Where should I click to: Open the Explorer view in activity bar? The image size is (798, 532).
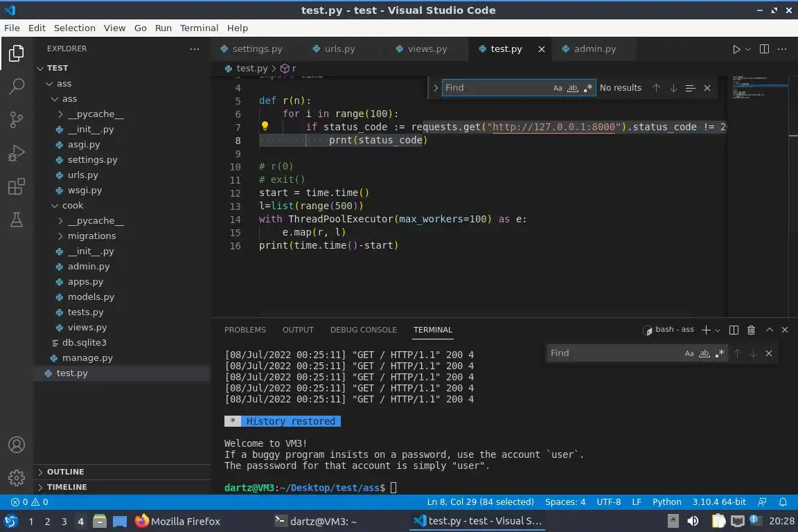tap(17, 53)
